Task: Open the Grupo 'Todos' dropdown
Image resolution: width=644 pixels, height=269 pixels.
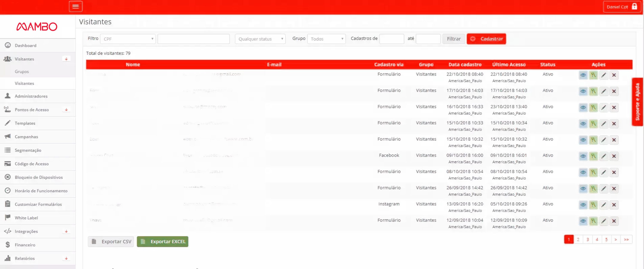Action: [326, 39]
